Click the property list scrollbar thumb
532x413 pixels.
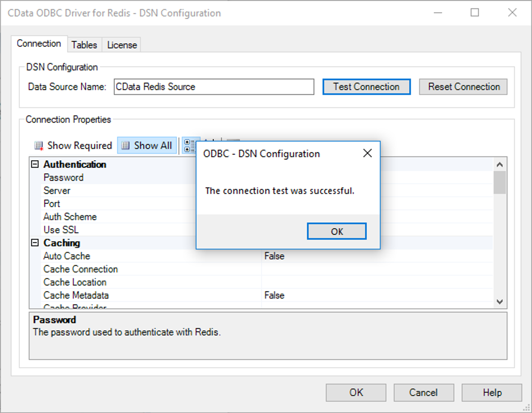tap(500, 182)
